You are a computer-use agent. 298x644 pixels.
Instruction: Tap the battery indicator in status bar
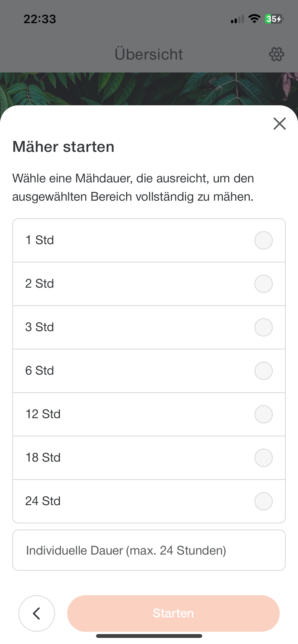[x=274, y=19]
